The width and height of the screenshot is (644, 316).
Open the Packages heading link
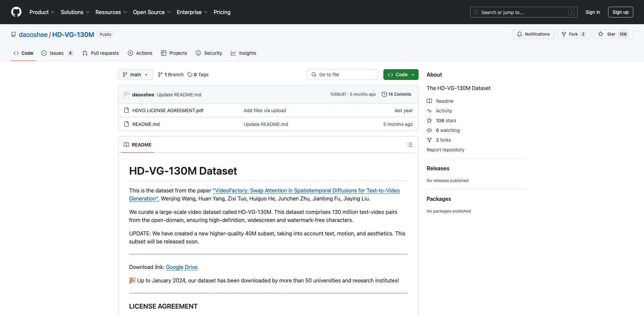click(x=439, y=199)
